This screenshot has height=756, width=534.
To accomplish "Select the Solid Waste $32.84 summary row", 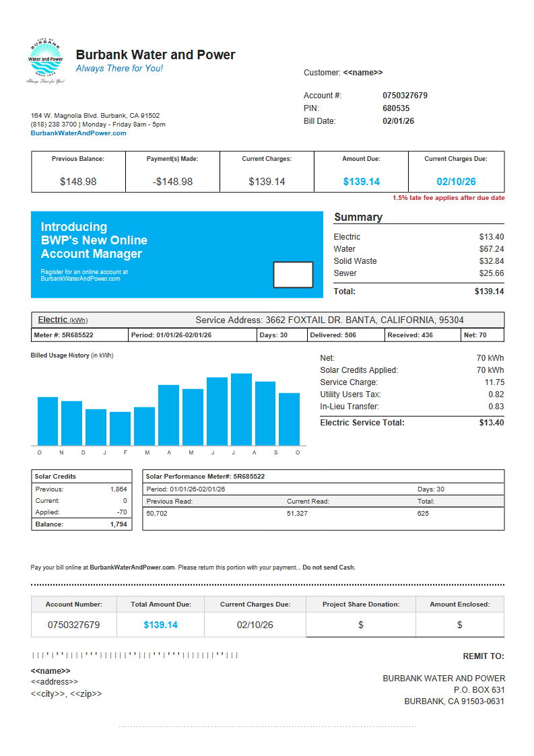I will point(419,261).
